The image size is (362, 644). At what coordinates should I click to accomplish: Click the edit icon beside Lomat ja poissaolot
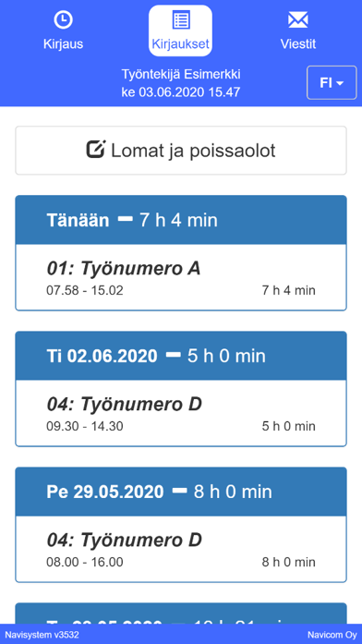(96, 150)
